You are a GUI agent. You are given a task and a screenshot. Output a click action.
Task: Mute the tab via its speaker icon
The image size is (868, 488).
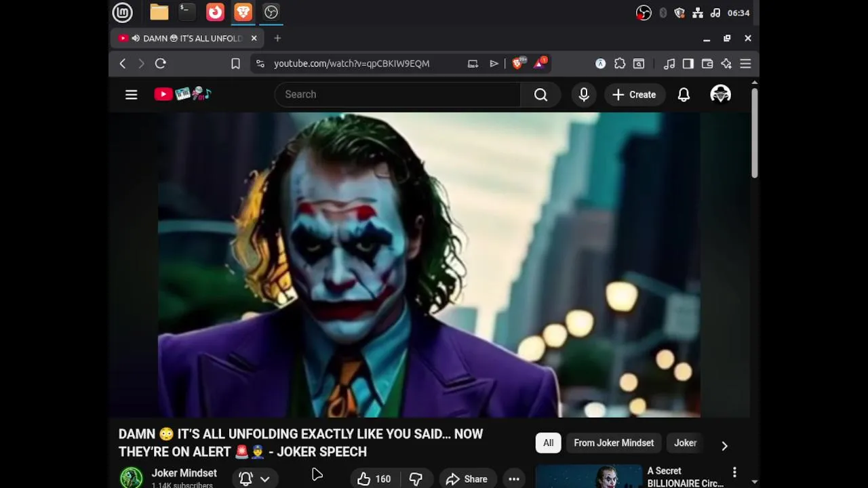136,39
